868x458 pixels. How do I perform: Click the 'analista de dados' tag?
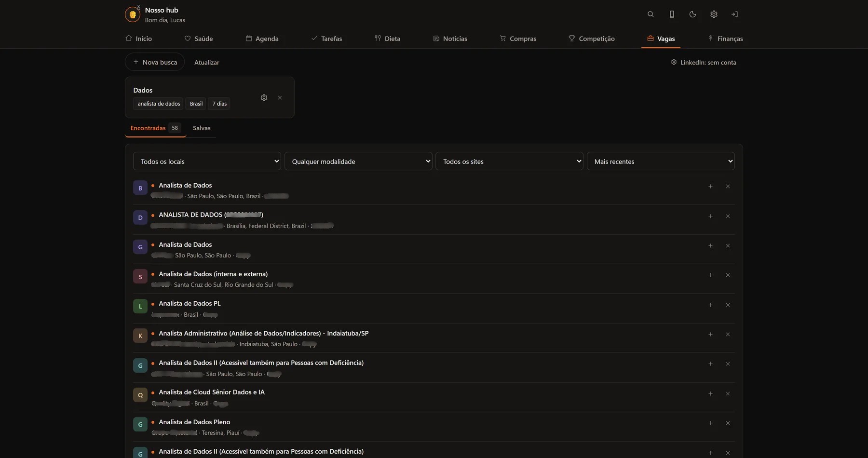[x=159, y=104]
